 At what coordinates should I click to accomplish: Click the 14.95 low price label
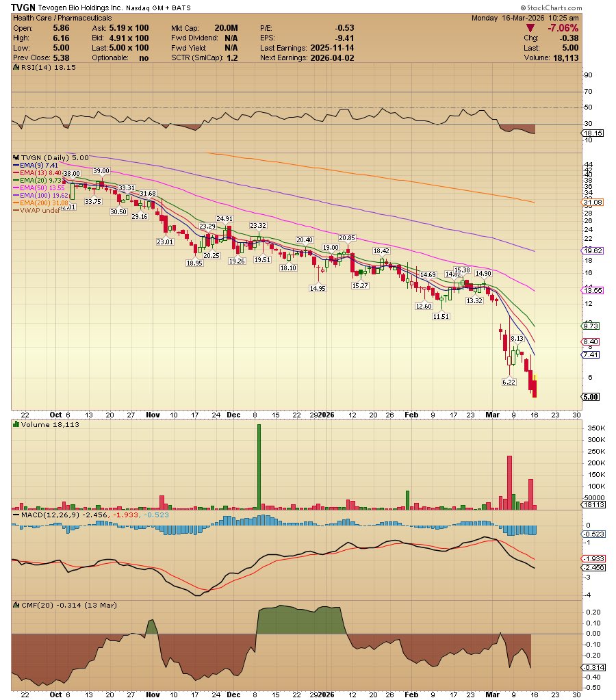[x=318, y=288]
